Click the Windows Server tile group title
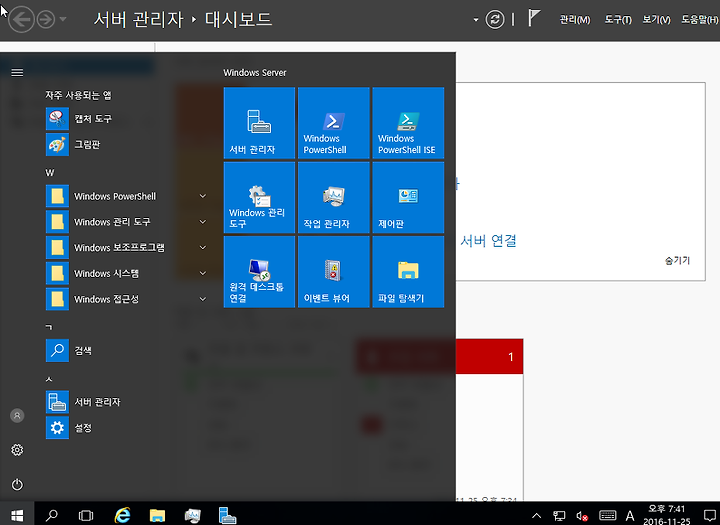This screenshot has height=525, width=720. tap(255, 73)
